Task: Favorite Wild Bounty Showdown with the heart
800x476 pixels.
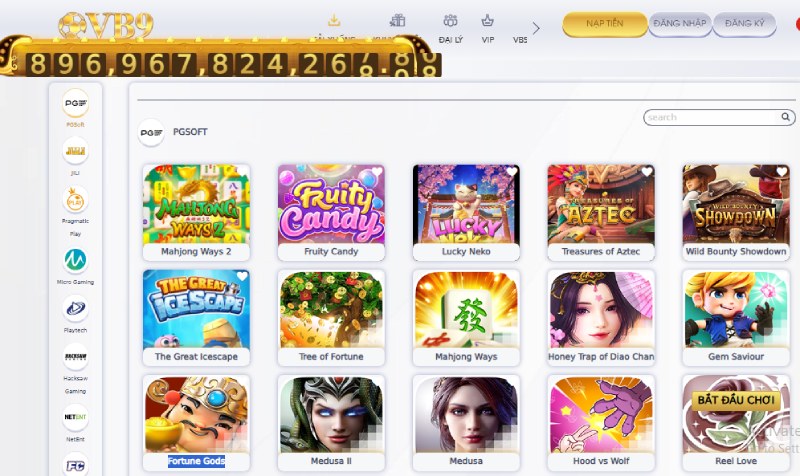Action: (x=782, y=172)
